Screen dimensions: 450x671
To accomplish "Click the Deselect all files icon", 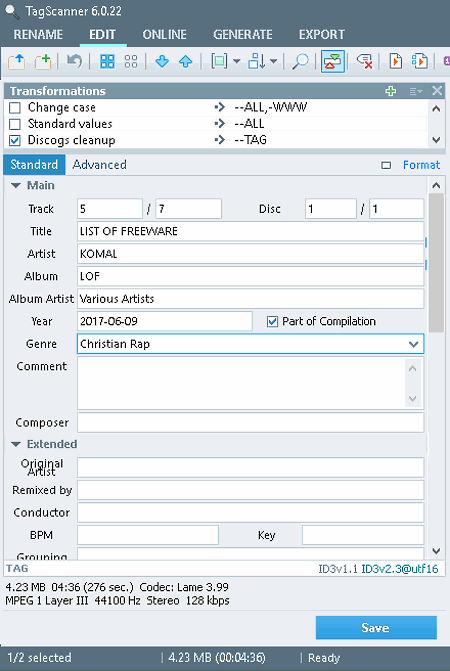I will tap(131, 61).
